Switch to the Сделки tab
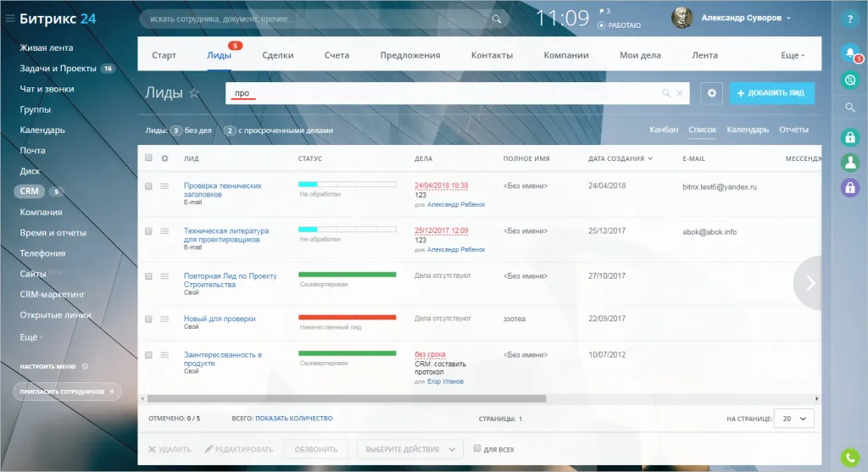 [x=278, y=55]
